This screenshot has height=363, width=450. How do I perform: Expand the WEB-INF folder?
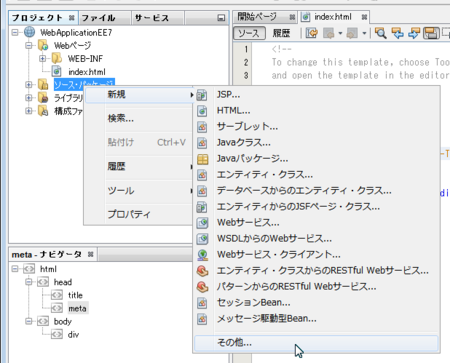[x=43, y=58]
